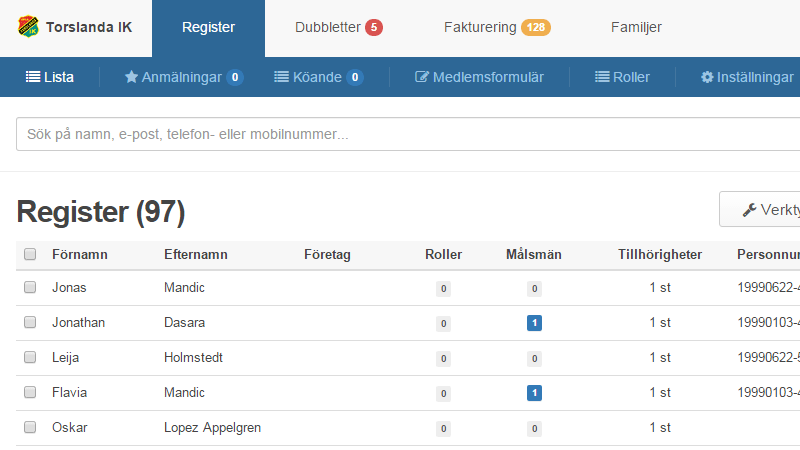Sort table by Efternamn column
Viewport: 800px width, 450px height.
coord(196,255)
